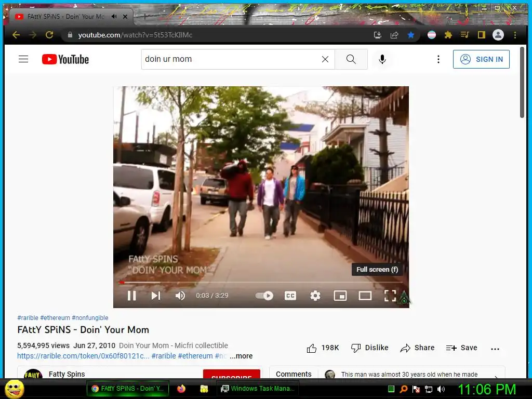Click the SIGN IN button
Viewport: 532px width, 399px height.
tap(481, 59)
